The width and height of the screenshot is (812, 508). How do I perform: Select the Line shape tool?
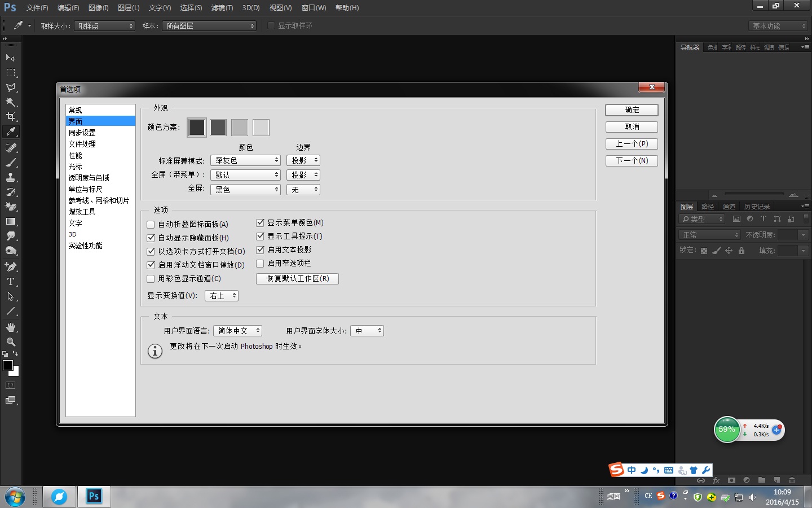click(x=11, y=310)
